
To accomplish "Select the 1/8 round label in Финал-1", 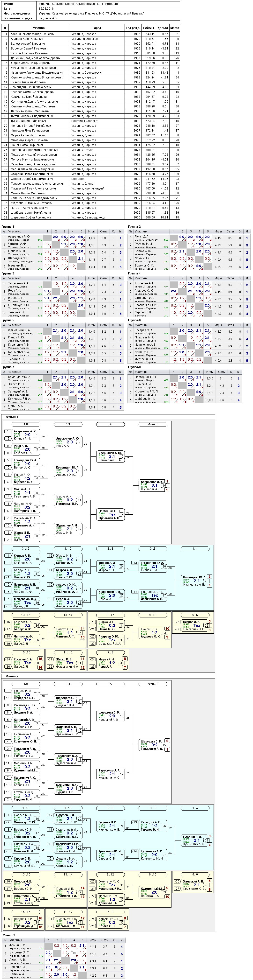I will point(26,424).
